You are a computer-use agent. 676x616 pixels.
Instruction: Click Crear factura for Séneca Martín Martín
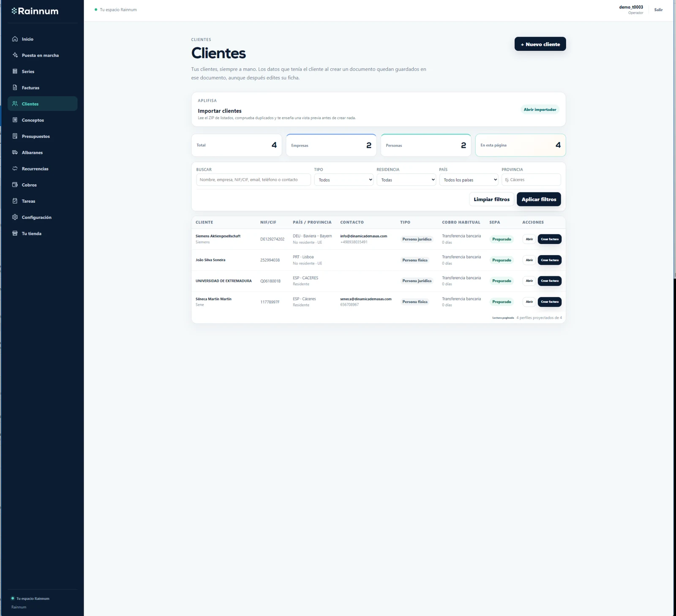pyautogui.click(x=550, y=302)
